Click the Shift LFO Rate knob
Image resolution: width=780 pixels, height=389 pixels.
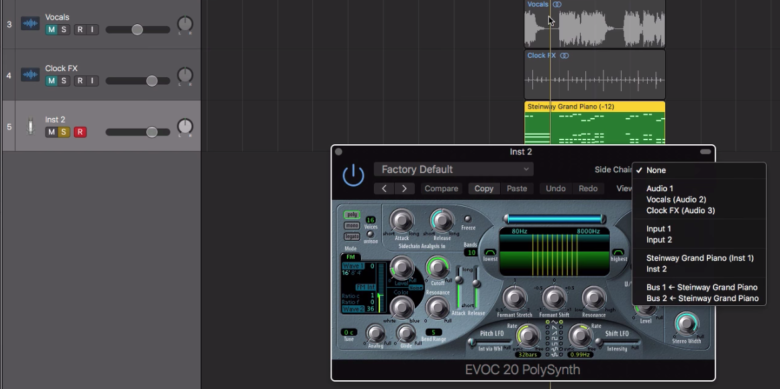(580, 336)
